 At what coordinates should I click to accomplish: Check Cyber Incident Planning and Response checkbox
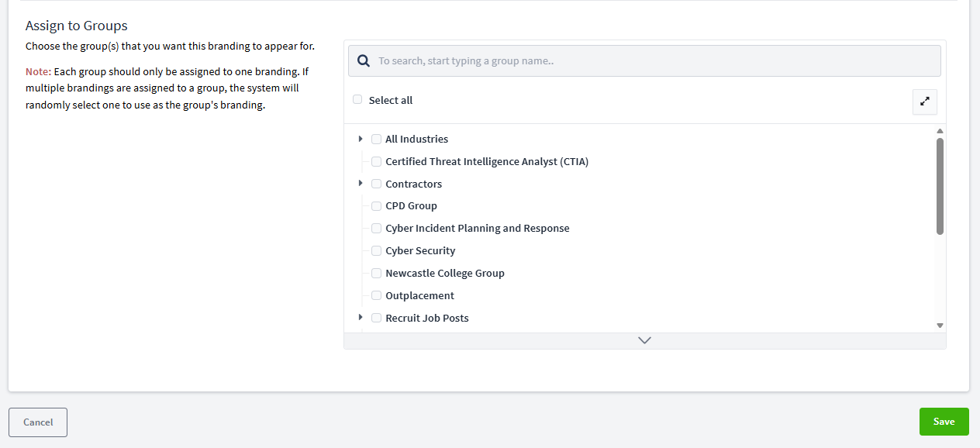pos(377,229)
